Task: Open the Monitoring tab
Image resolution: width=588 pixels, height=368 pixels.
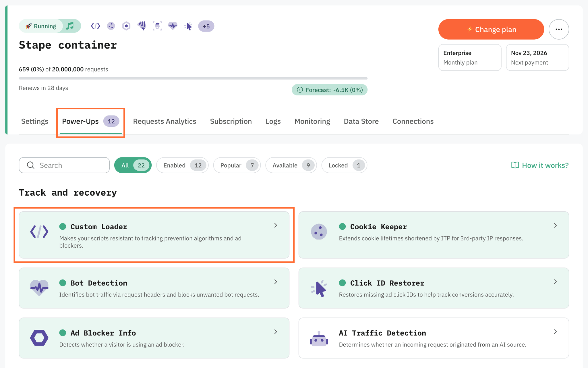Action: point(312,121)
